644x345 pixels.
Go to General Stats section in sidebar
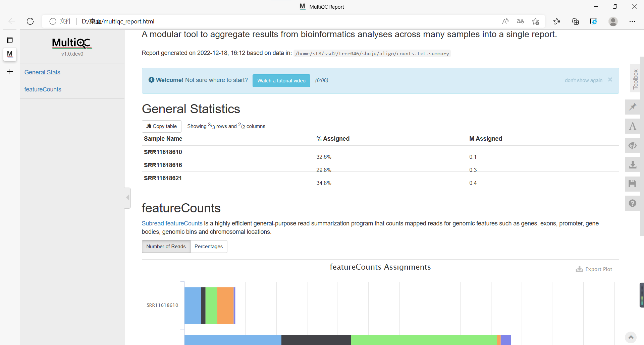42,72
